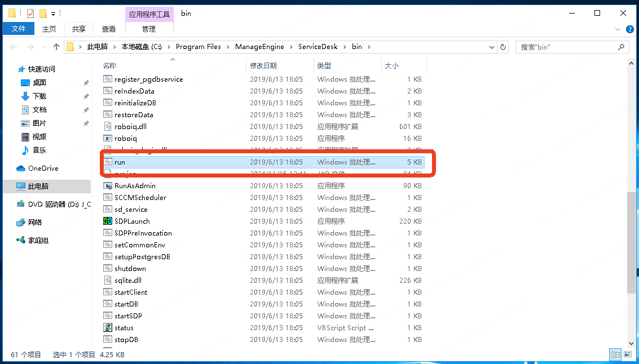Open 文档 in the navigation pane
The height and width of the screenshot is (364, 639).
39,109
